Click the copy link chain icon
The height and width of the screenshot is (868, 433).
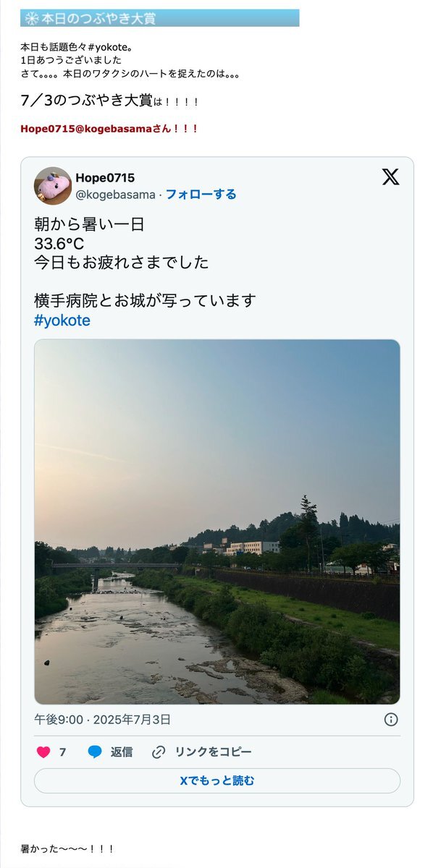click(159, 752)
